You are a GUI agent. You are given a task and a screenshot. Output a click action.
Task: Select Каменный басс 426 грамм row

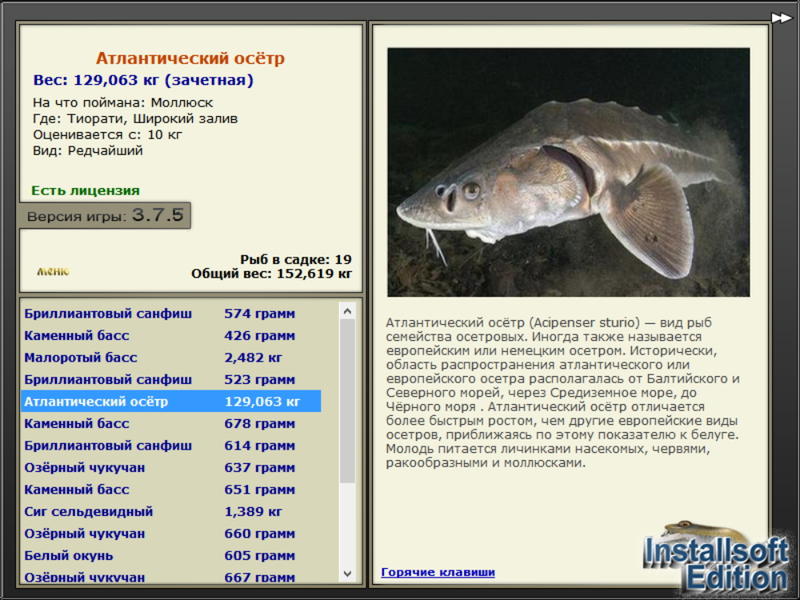(171, 336)
